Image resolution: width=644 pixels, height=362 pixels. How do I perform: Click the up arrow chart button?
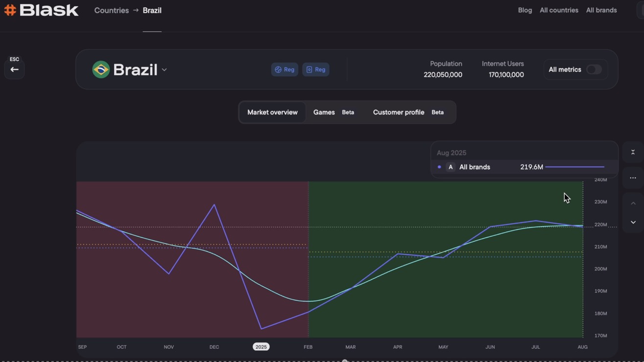click(633, 204)
